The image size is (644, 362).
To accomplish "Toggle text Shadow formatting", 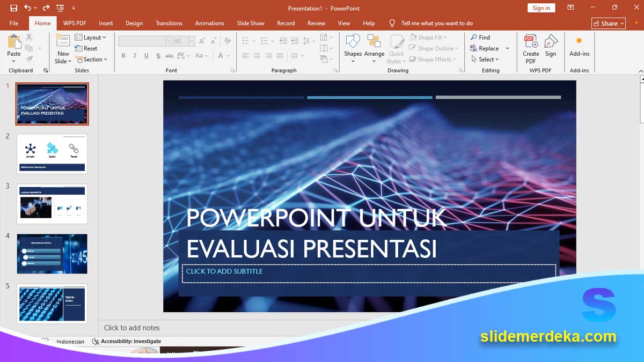I will 158,56.
